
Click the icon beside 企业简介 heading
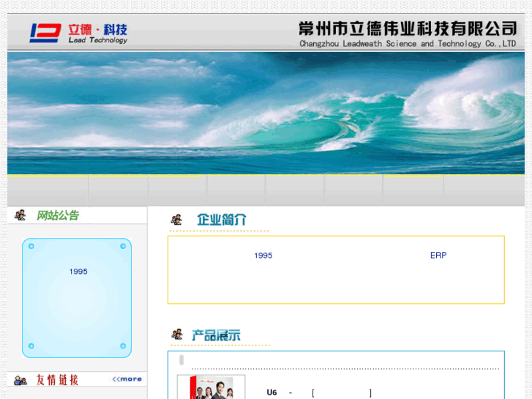176,220
